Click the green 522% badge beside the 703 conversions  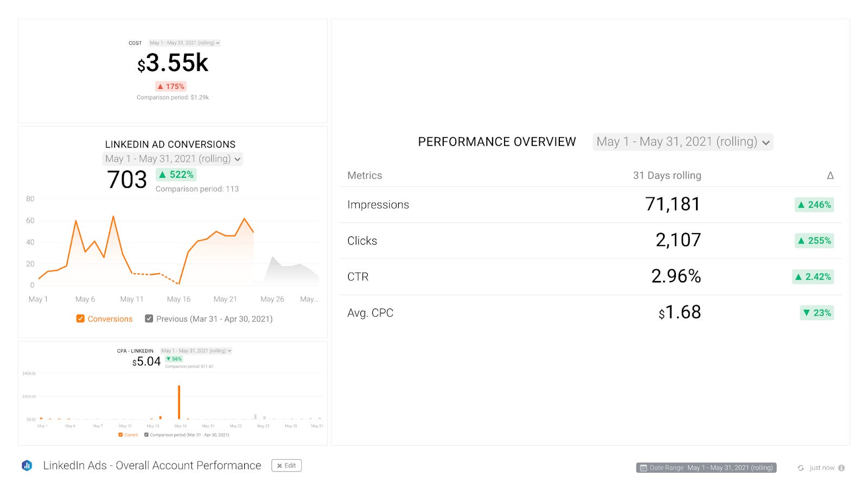coord(176,174)
